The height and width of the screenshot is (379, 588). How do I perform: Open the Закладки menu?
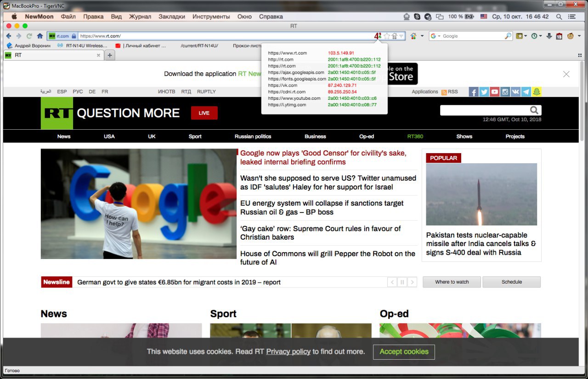point(172,17)
